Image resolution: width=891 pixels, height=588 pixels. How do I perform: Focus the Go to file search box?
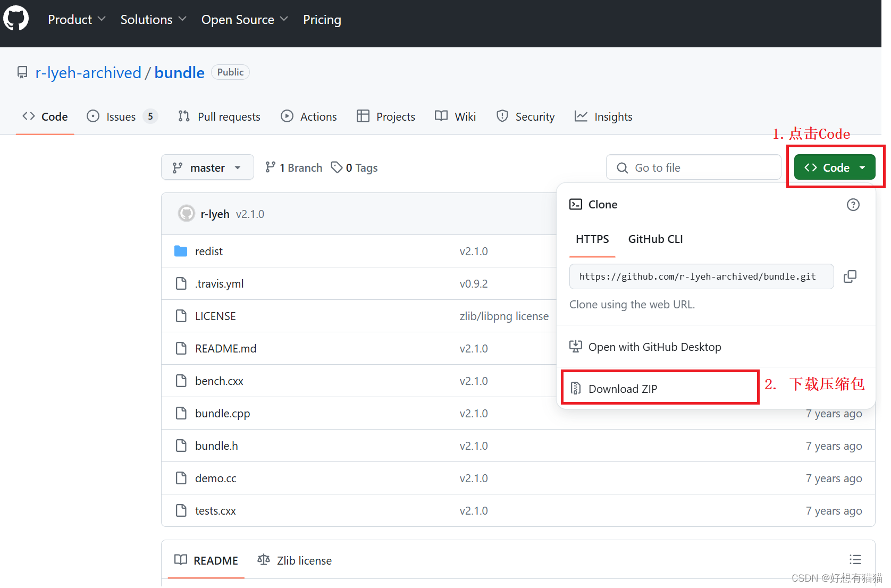click(693, 167)
